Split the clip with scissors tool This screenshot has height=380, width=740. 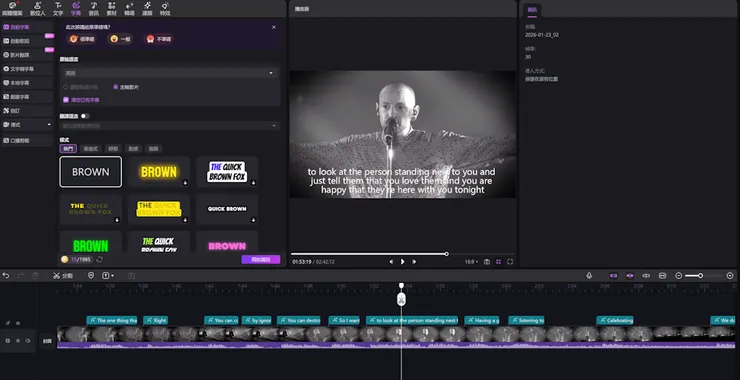pos(62,275)
